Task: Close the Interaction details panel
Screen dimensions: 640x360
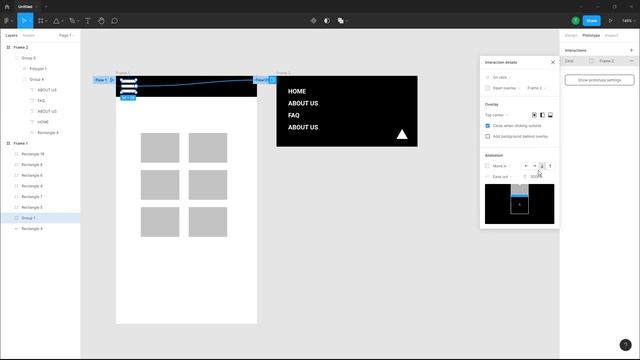Action: click(x=553, y=62)
